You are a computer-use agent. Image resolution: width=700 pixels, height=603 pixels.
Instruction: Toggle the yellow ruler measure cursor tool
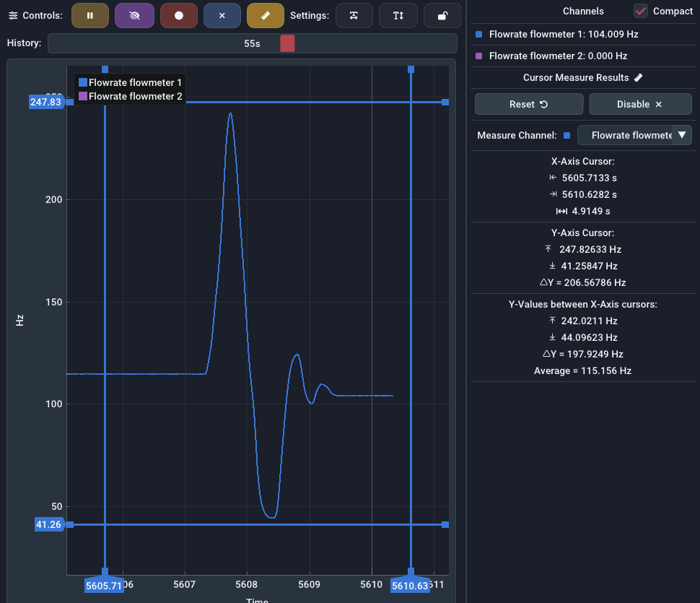(266, 15)
